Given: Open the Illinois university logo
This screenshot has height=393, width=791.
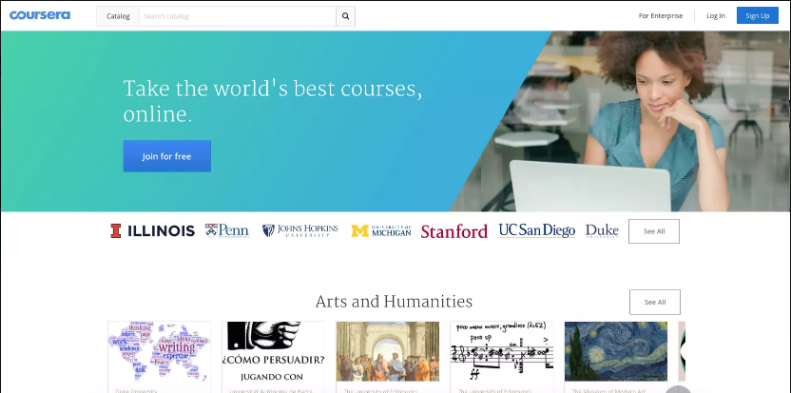Looking at the screenshot, I should coord(152,231).
